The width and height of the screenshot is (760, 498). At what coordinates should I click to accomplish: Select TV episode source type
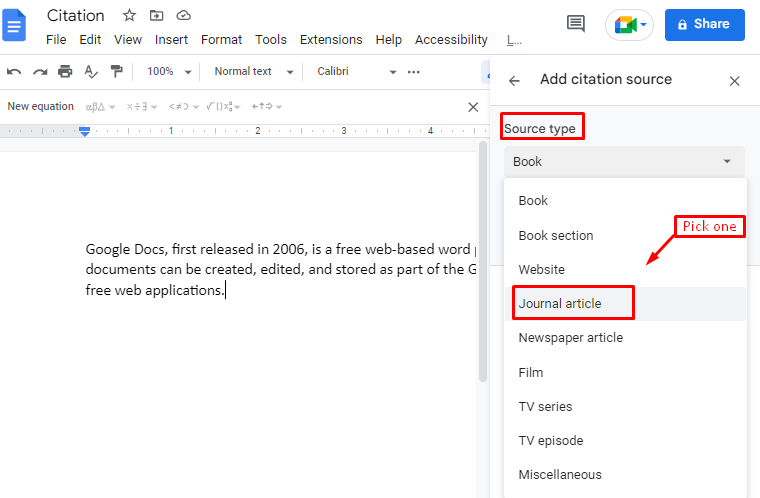(x=625, y=441)
